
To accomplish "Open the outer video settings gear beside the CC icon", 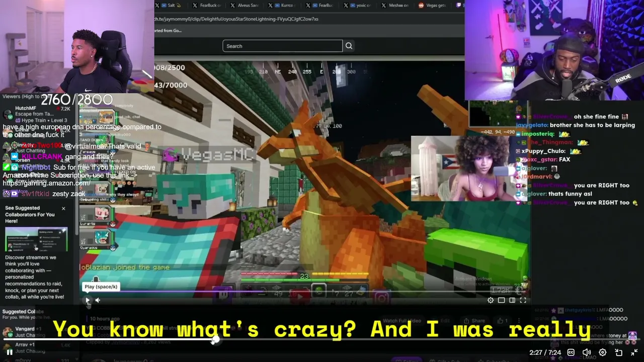I will click(x=603, y=352).
